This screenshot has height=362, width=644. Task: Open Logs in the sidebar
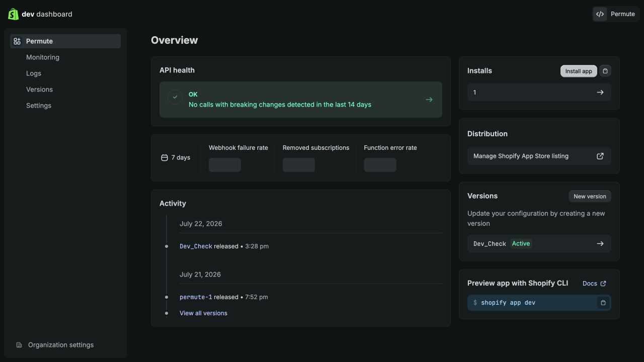click(x=34, y=73)
